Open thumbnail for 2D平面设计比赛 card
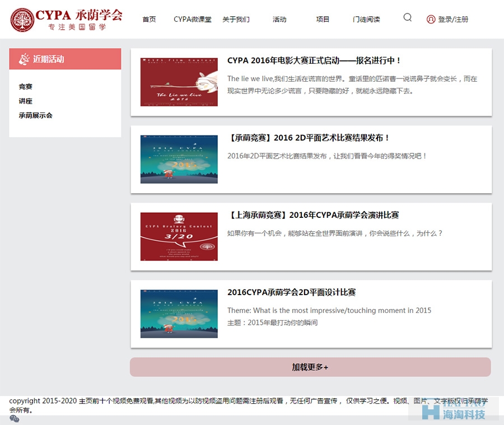Image resolution: width=504 pixels, height=425 pixels. pos(179,314)
